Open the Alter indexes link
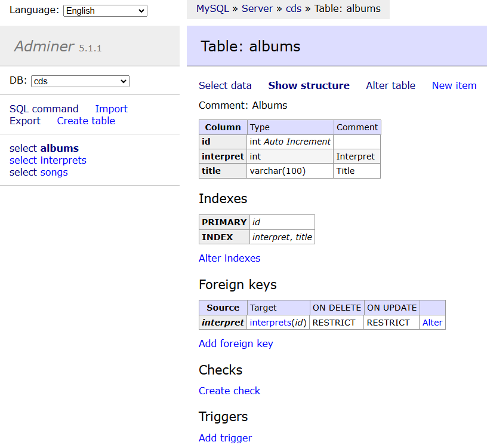Viewport: 487px width, 448px height. [x=230, y=258]
